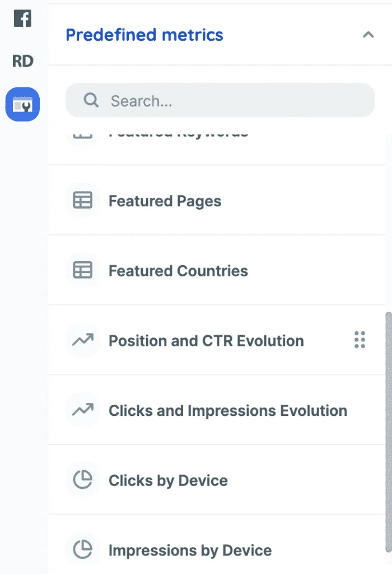Click the Predefined metrics heading
The height and width of the screenshot is (574, 392).
tap(144, 35)
